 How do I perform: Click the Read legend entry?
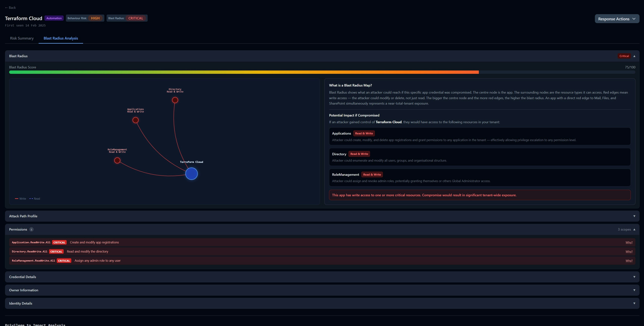coord(35,199)
